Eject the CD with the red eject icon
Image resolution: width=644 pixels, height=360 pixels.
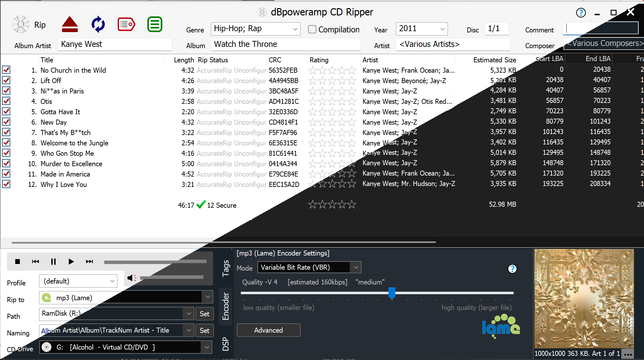70,25
